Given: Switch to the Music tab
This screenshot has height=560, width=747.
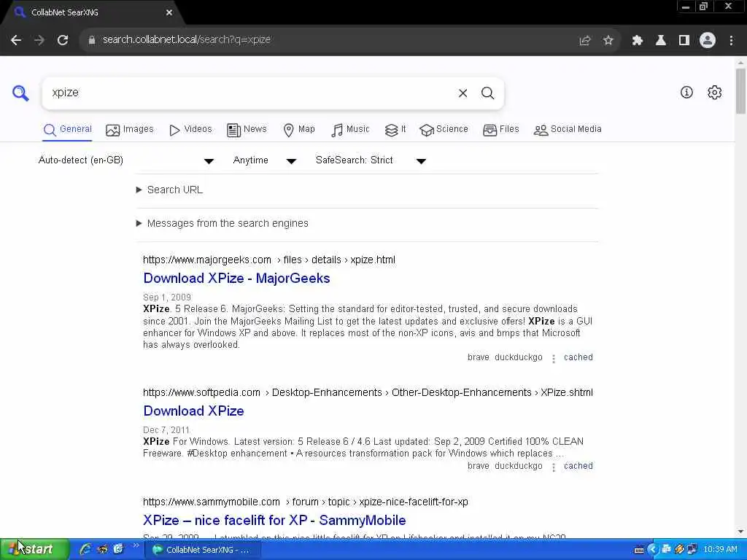Looking at the screenshot, I should click(x=350, y=130).
